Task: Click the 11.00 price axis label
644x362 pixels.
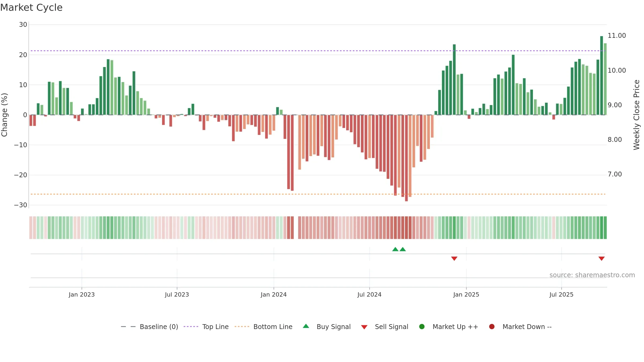Action: [x=617, y=35]
